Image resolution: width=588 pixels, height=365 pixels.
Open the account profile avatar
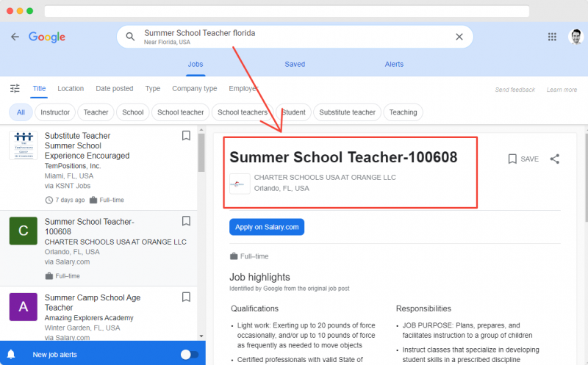tap(576, 37)
